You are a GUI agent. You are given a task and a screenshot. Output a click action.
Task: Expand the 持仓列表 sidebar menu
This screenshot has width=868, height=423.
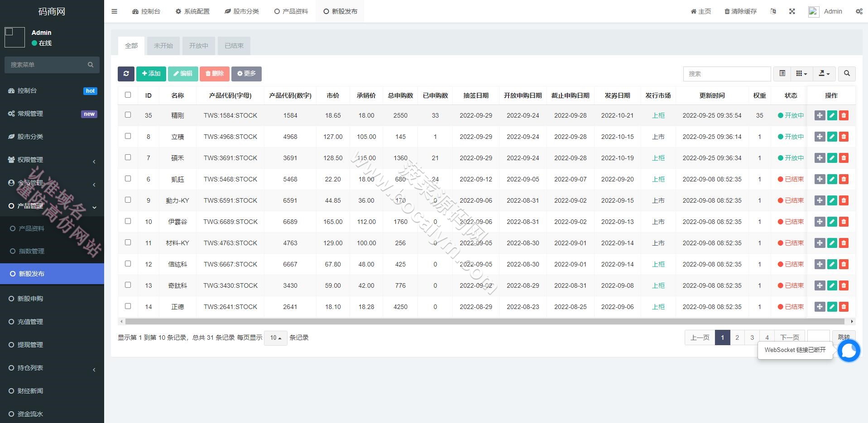(x=52, y=368)
